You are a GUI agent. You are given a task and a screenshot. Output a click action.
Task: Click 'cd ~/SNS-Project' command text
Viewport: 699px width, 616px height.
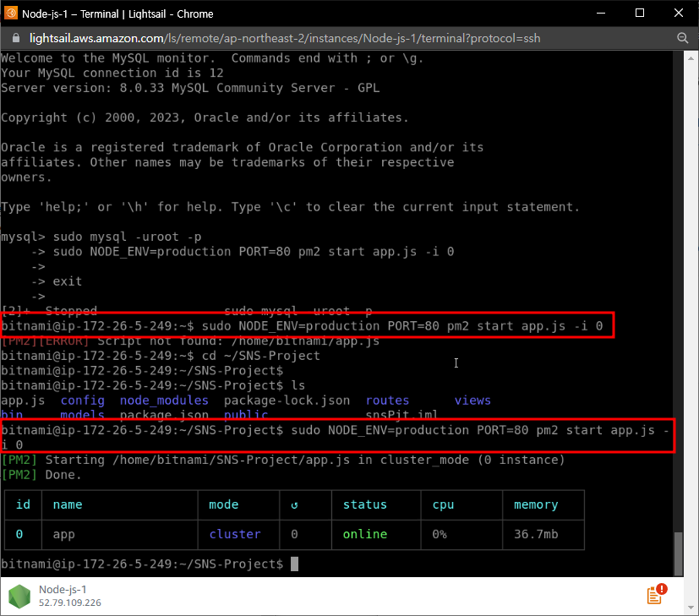pyautogui.click(x=261, y=356)
